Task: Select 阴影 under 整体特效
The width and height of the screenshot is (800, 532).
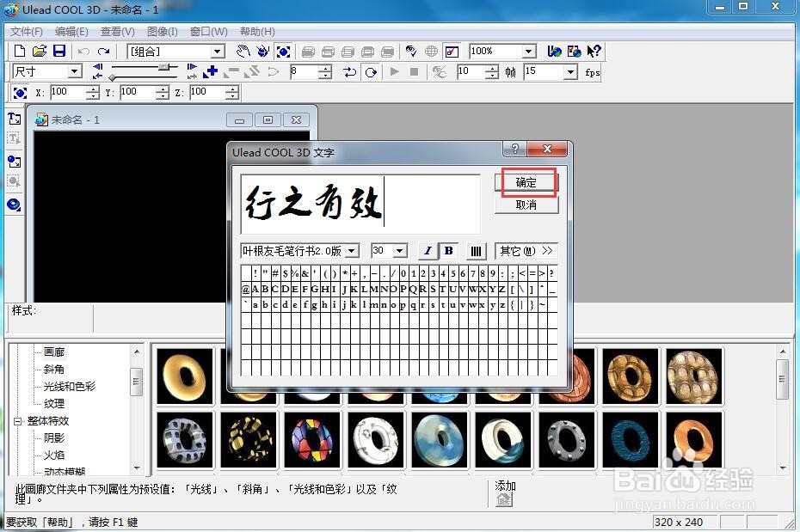Action: (54, 437)
